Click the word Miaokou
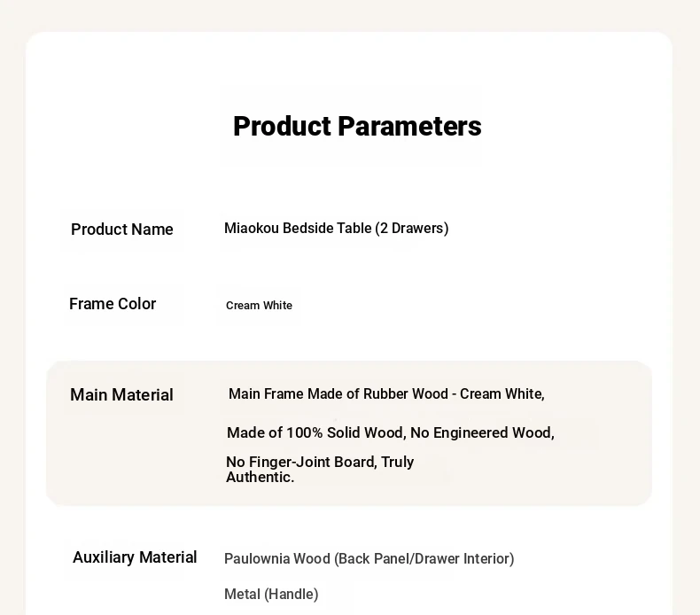The width and height of the screenshot is (700, 615). pyautogui.click(x=252, y=229)
